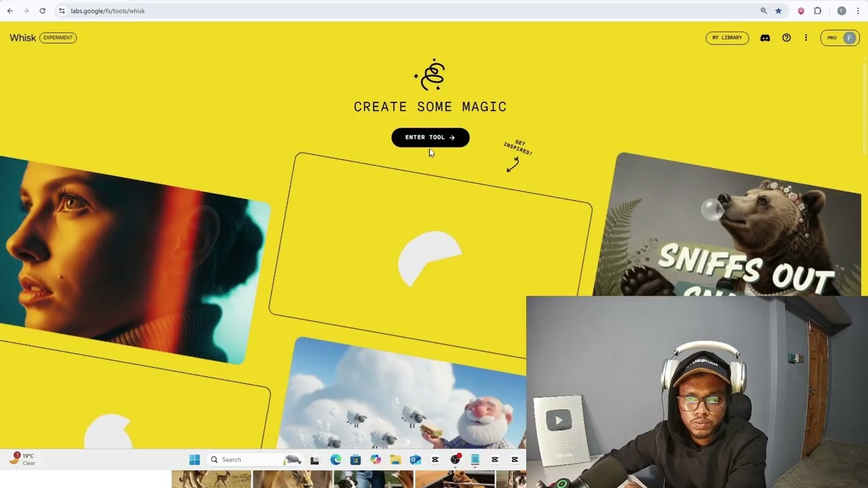Open the pink shield extension icon

click(801, 11)
